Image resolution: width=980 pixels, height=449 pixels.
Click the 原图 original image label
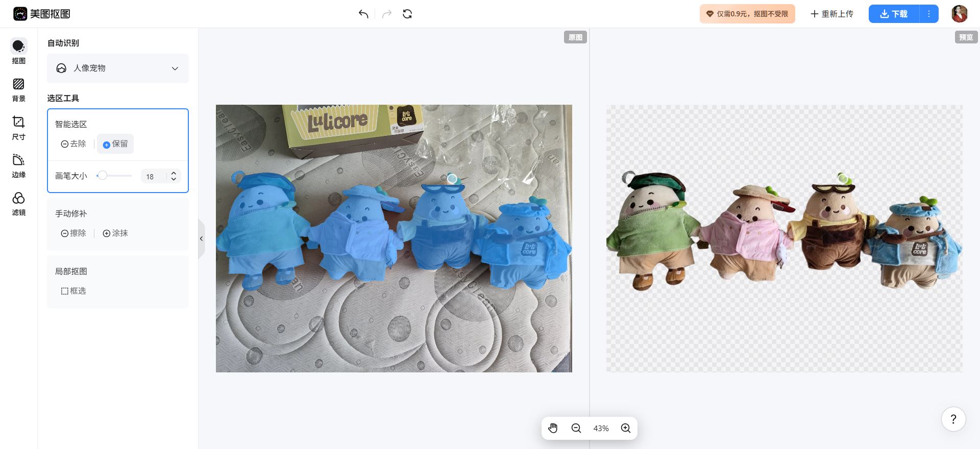pyautogui.click(x=575, y=37)
